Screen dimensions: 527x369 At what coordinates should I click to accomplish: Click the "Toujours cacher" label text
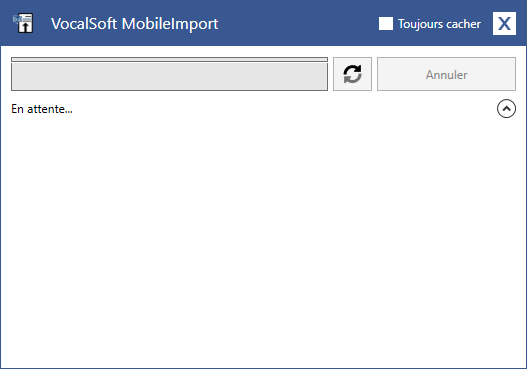click(439, 24)
